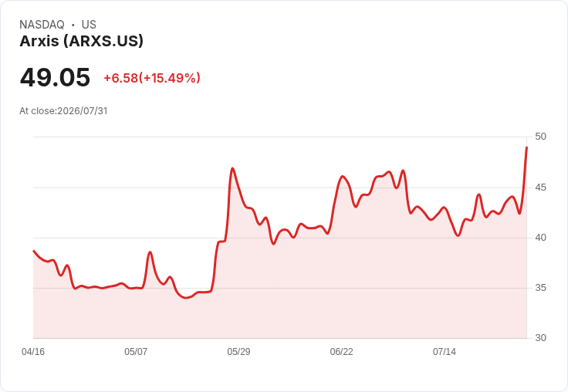Click the 35 value on price axis

point(540,288)
